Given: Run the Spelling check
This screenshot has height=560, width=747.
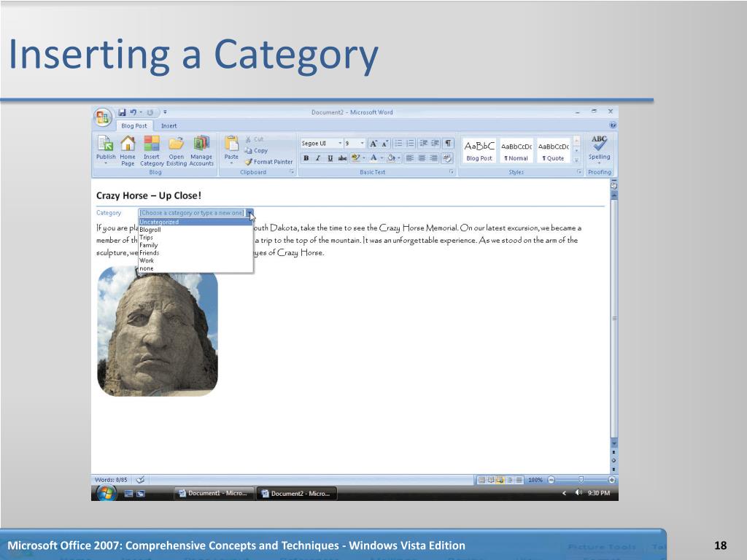Looking at the screenshot, I should tap(599, 149).
